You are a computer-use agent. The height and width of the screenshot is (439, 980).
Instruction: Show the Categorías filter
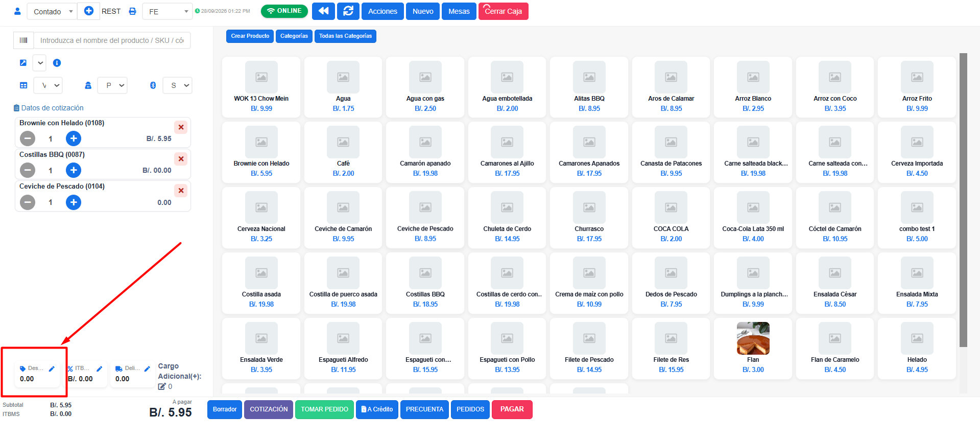(294, 36)
